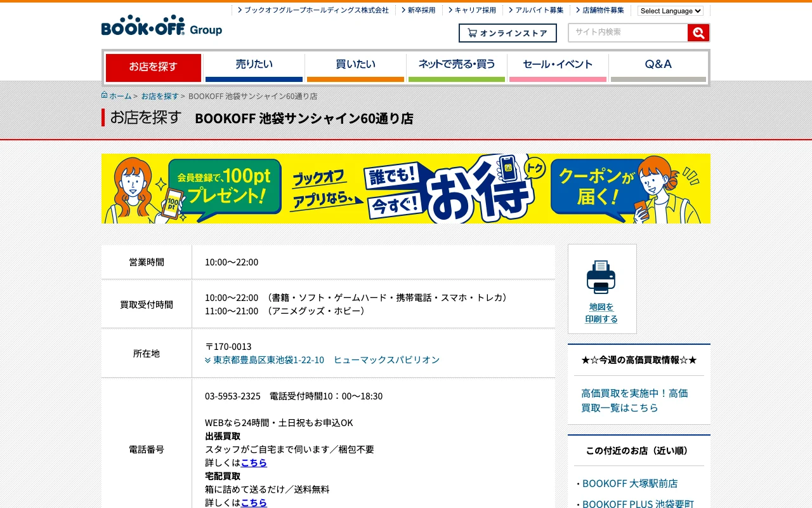Open BOOKOFF 大塚駅前店 link
The height and width of the screenshot is (508, 812).
coord(630,483)
